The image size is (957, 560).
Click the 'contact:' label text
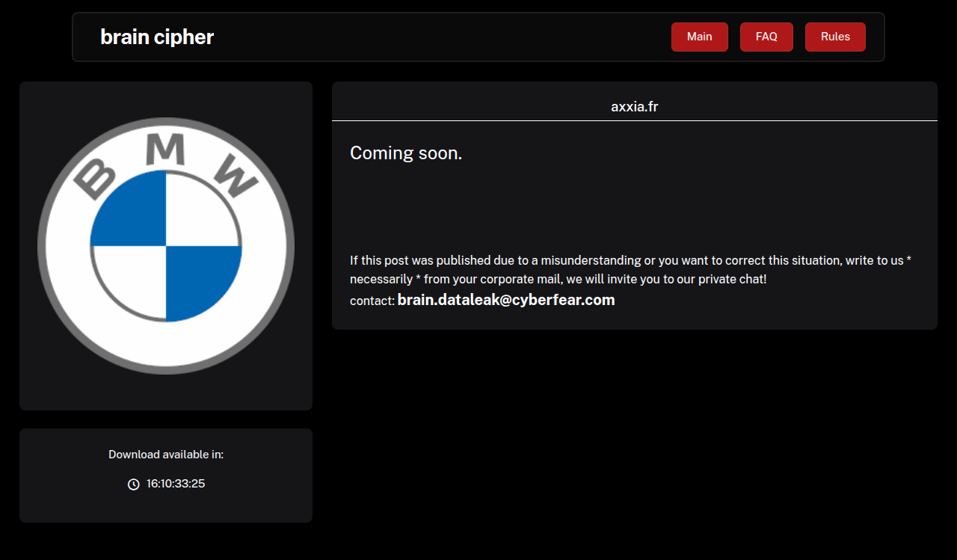coord(372,301)
